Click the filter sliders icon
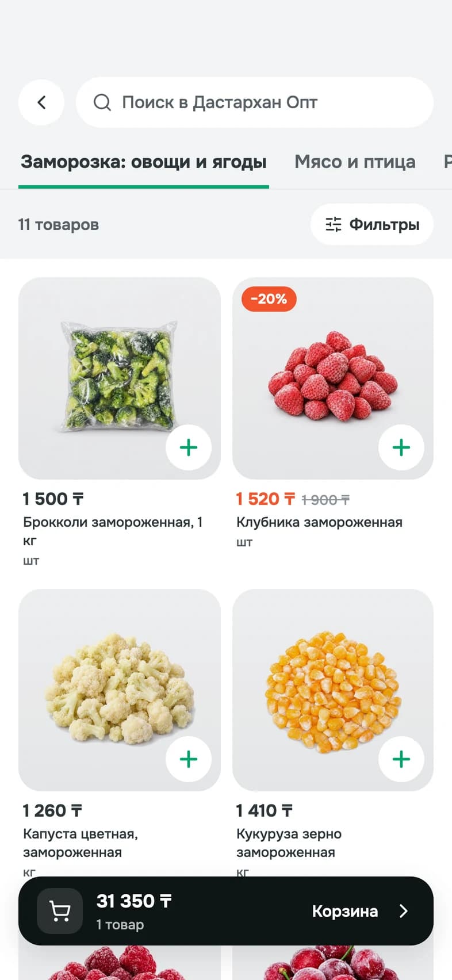452x980 pixels. pos(334,224)
